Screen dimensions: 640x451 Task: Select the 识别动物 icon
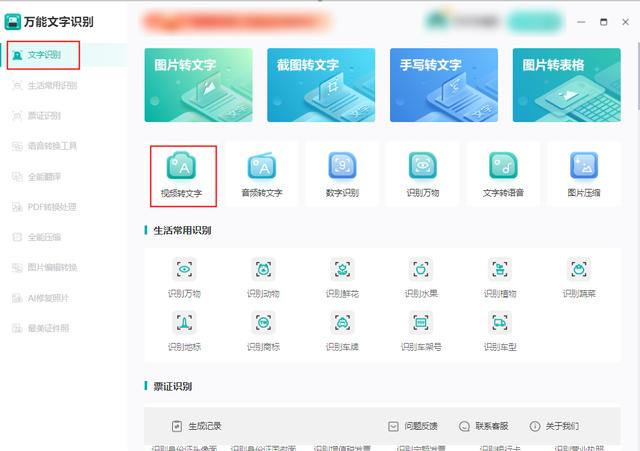click(x=263, y=269)
